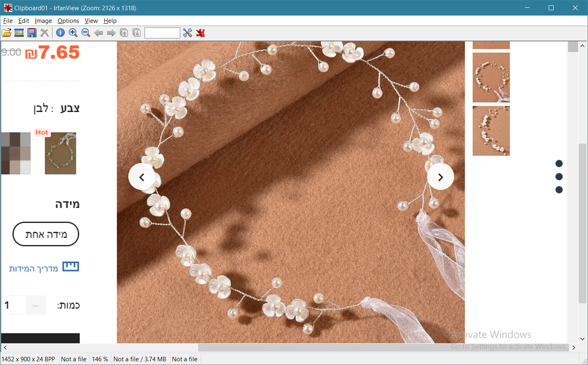The width and height of the screenshot is (588, 365).
Task: Open the settings wrench and screwdriver icon
Action: click(188, 33)
